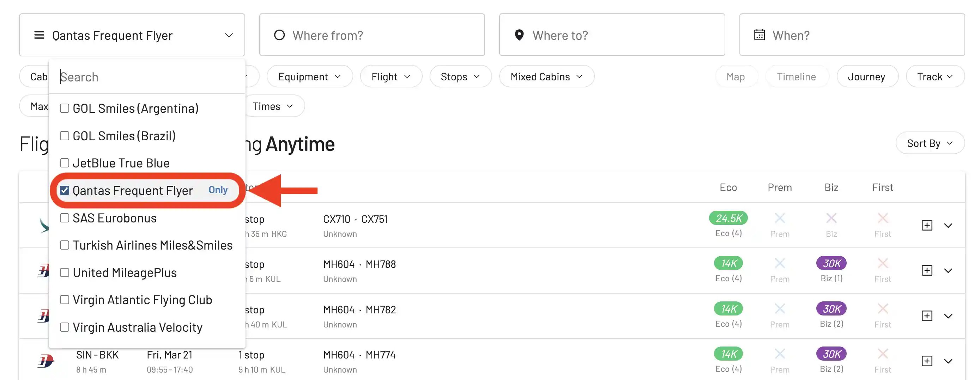Viewport: 980px width, 380px height.
Task: Click unavailable First X icon on CX710 row
Action: [883, 218]
